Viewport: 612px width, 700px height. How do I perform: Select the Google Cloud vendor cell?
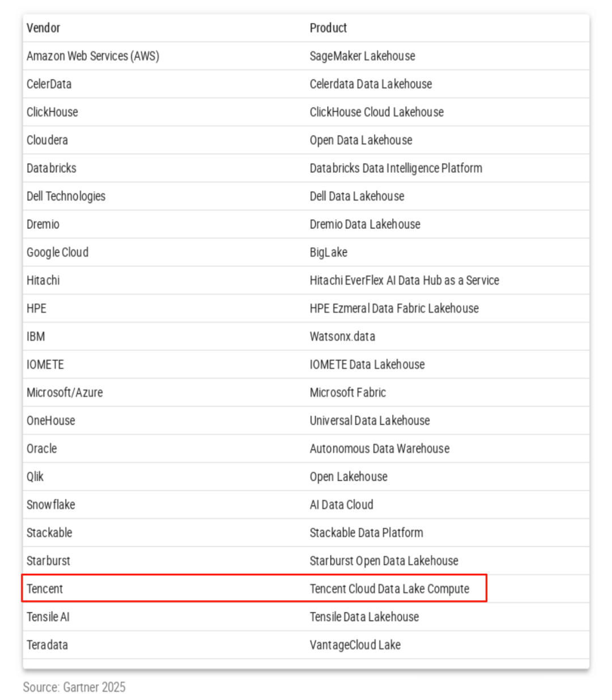[x=57, y=252]
